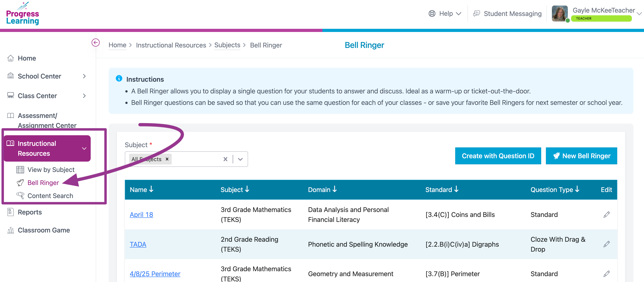Click the View by Subject grid icon
The height and width of the screenshot is (282, 644).
tap(20, 170)
